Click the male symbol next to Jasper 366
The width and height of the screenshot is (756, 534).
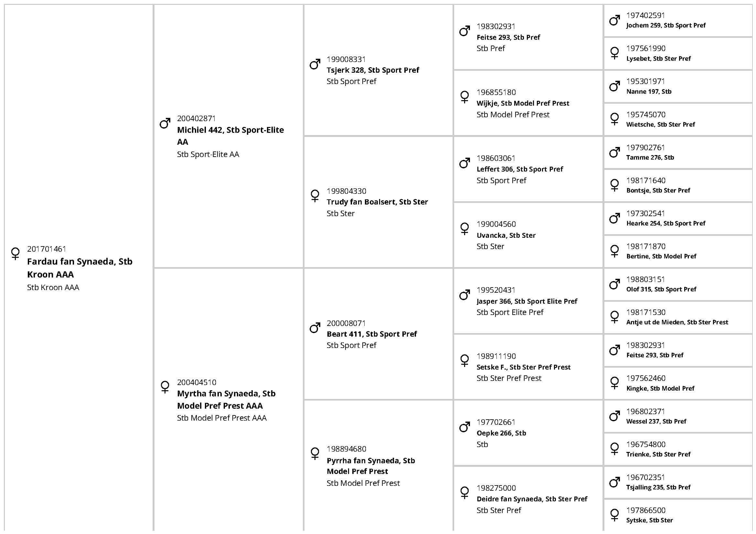click(464, 295)
